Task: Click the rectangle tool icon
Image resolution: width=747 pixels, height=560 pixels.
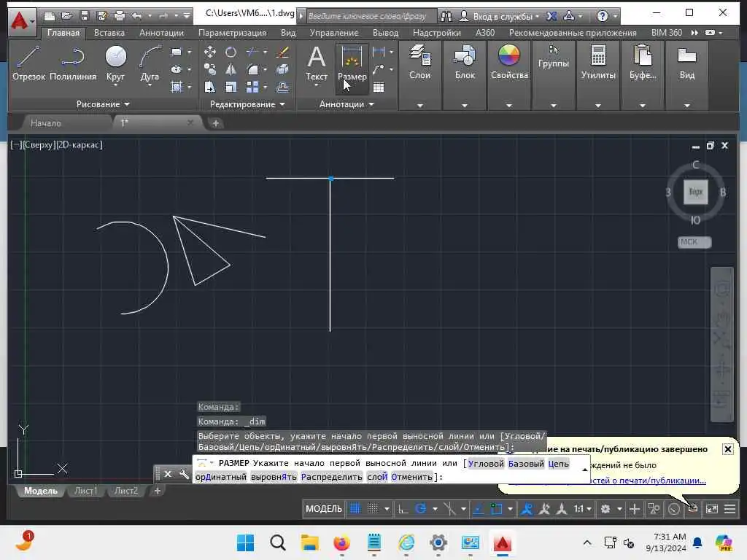Action: (177, 52)
